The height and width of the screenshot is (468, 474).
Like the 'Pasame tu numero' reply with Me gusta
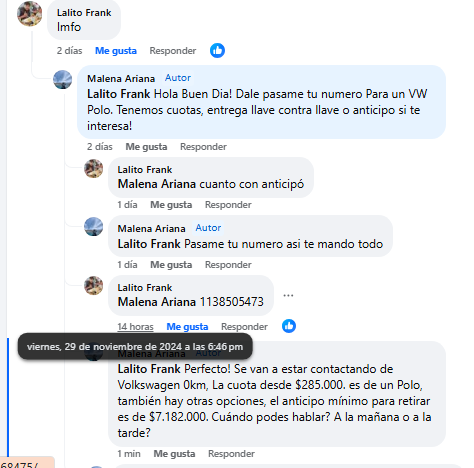(171, 265)
